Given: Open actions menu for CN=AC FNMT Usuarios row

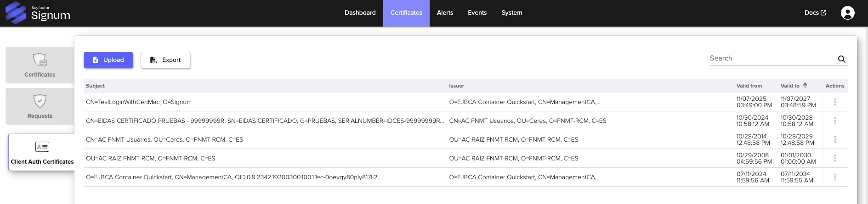Looking at the screenshot, I should [835, 140].
